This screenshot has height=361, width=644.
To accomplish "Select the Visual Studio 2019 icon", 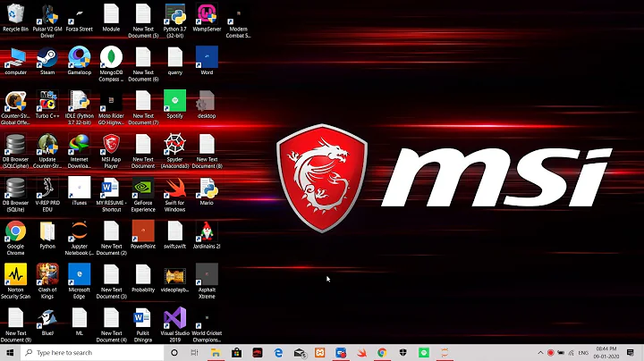I will pos(175,325).
